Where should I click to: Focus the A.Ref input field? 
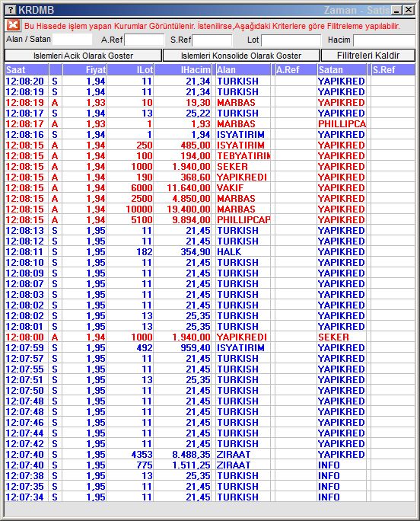(144, 40)
